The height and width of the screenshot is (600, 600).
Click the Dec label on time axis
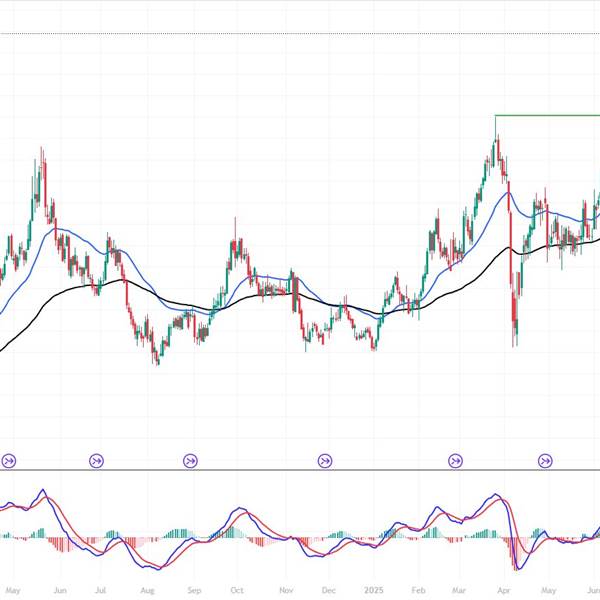[328, 590]
